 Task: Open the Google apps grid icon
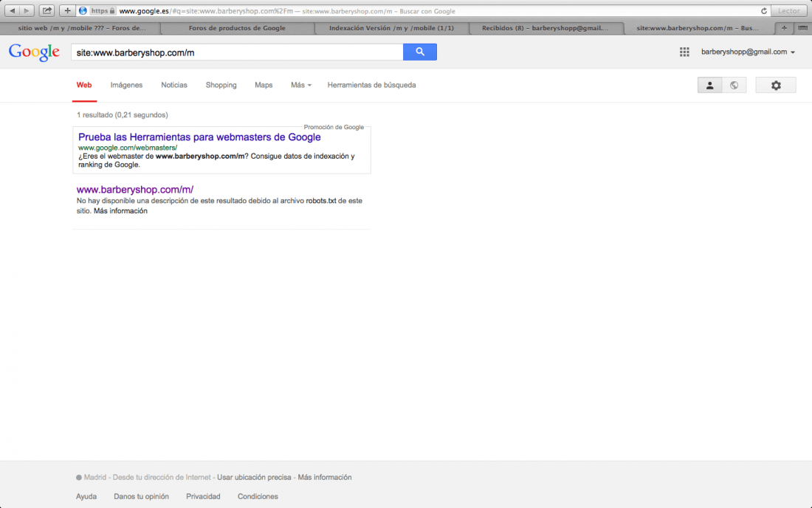(684, 52)
